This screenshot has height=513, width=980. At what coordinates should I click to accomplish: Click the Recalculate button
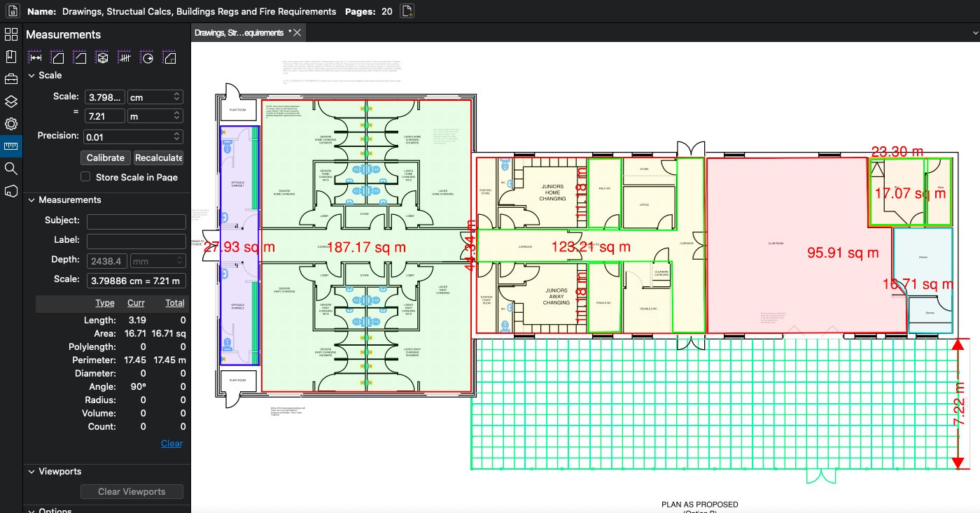(159, 157)
